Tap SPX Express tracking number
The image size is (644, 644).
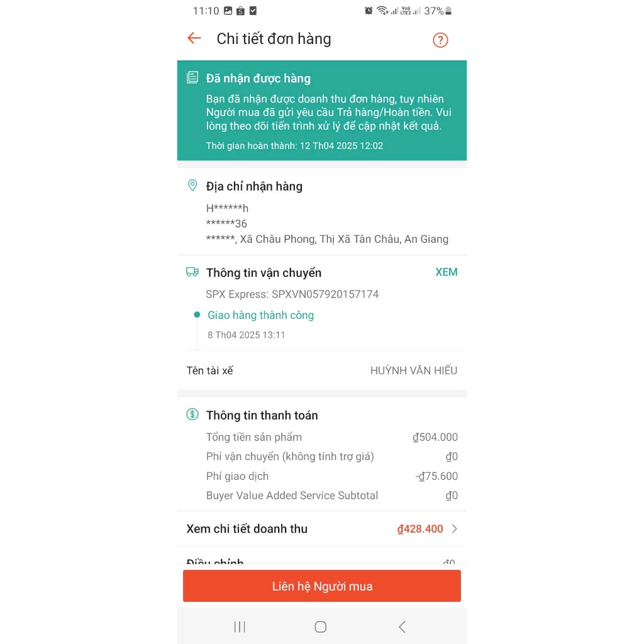click(292, 294)
